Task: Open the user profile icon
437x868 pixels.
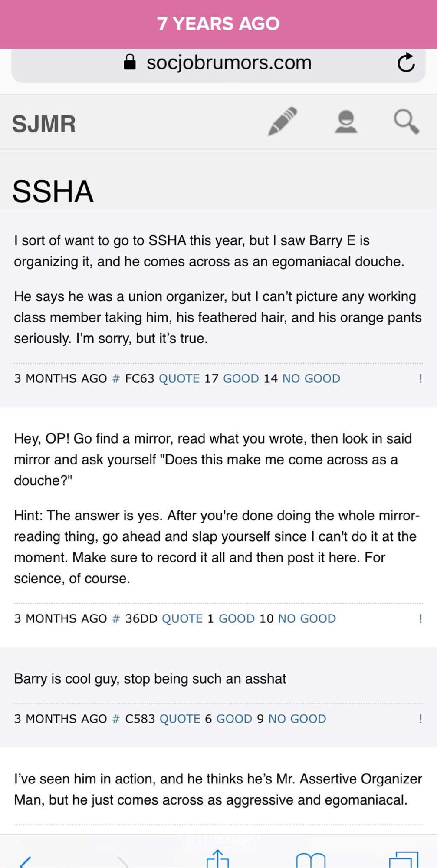Action: [x=346, y=122]
